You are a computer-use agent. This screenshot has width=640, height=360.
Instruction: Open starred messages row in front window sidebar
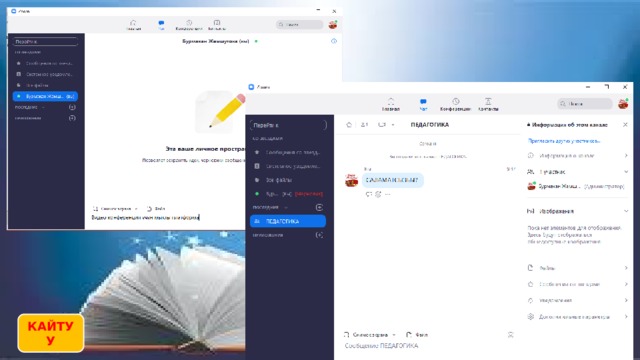point(289,152)
